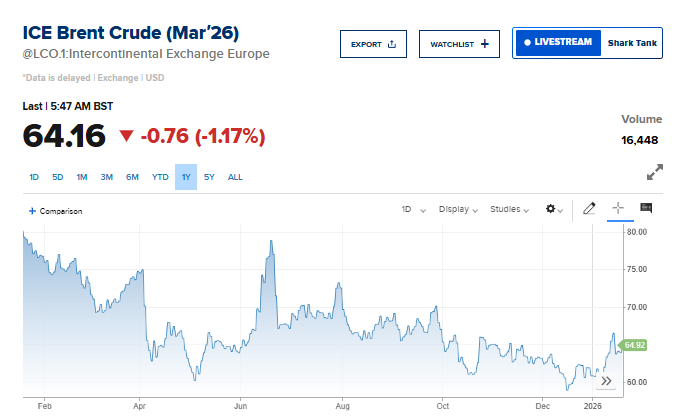
Task: Select the YTD range option
Action: (160, 178)
